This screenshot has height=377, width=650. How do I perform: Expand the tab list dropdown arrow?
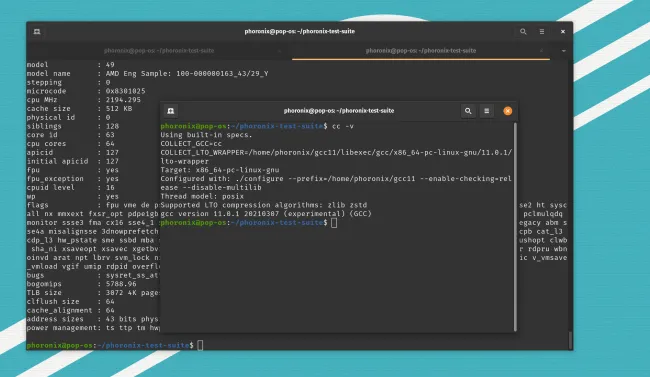tap(563, 51)
